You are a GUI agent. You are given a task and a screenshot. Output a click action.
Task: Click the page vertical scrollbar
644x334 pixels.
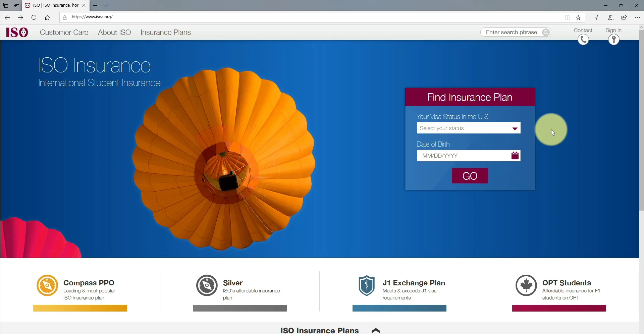tap(641, 121)
